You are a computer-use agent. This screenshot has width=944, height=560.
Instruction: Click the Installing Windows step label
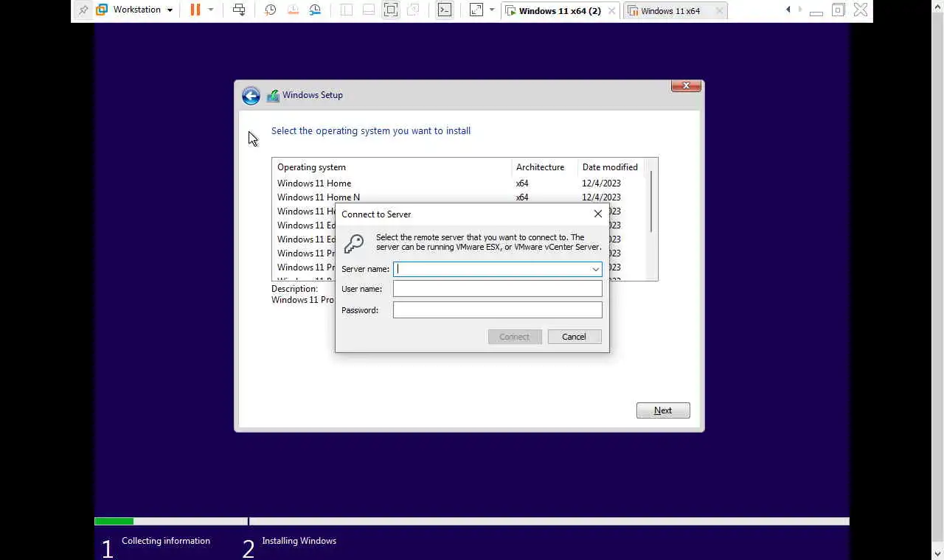299,541
